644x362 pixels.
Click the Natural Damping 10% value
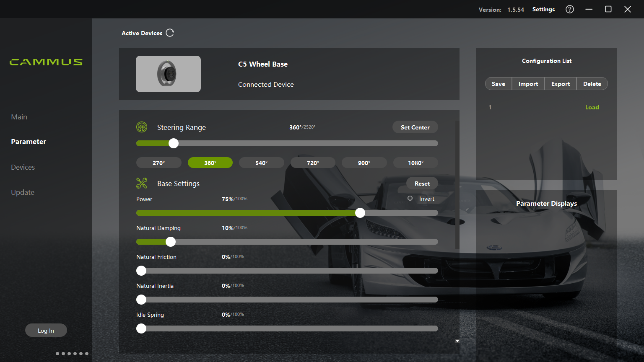[234, 228]
